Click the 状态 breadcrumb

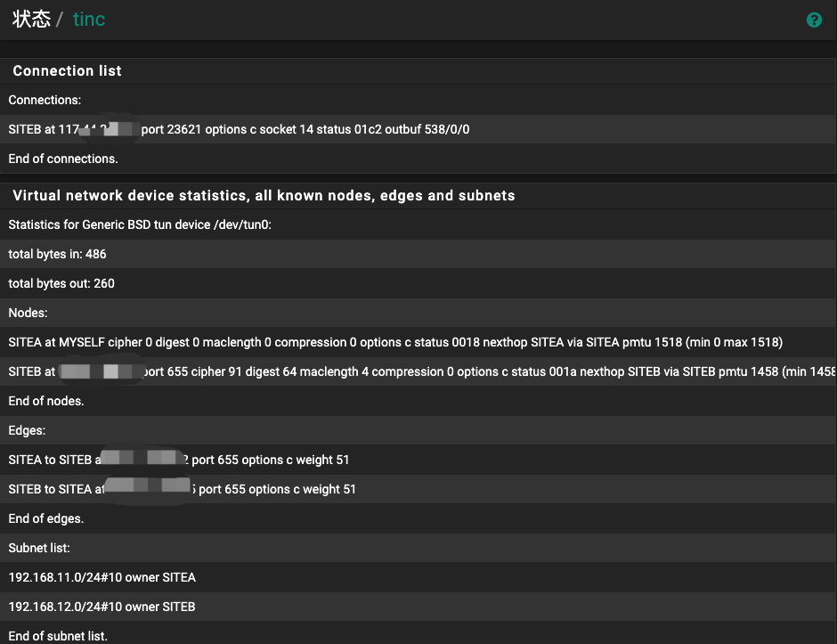[x=31, y=20]
